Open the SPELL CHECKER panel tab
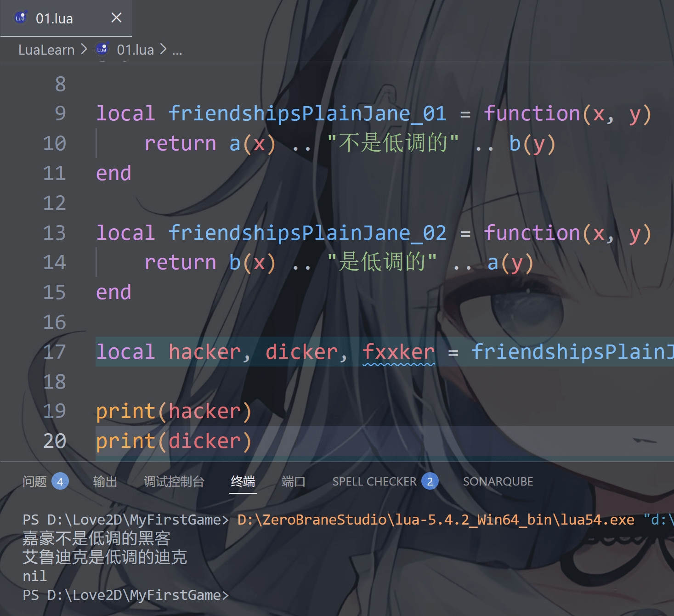674x616 pixels. tap(374, 481)
